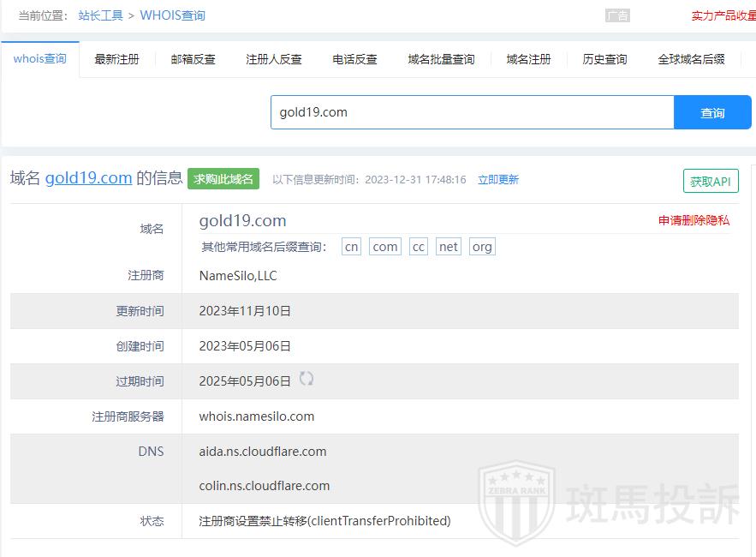The height and width of the screenshot is (557, 756).
Task: Check the cn domain suffix
Action: pyautogui.click(x=351, y=247)
